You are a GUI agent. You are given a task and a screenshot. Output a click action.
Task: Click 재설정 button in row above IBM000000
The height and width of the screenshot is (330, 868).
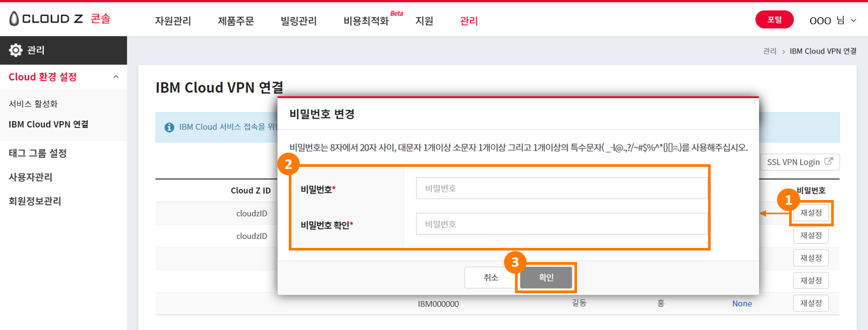(x=811, y=281)
